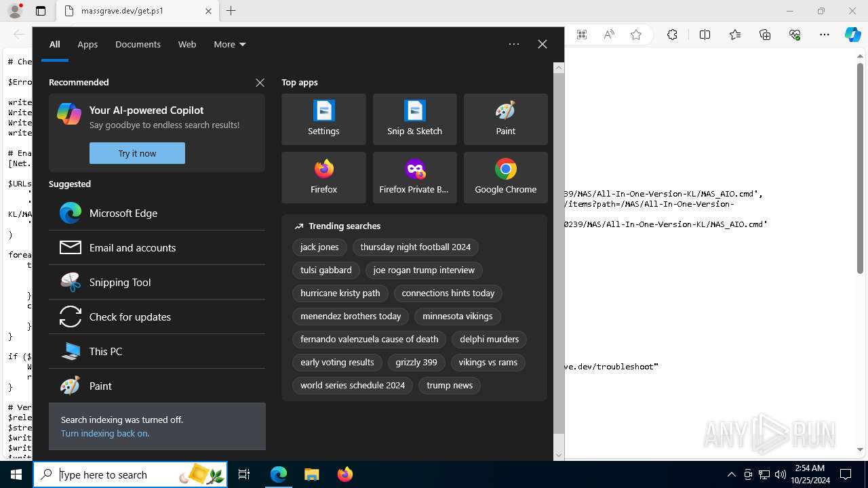Toggle Edge split screen view
The width and height of the screenshot is (868, 488).
click(x=705, y=35)
